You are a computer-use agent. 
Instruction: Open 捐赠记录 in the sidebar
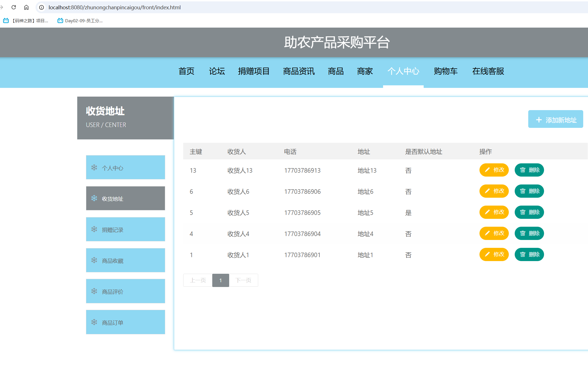click(x=125, y=229)
